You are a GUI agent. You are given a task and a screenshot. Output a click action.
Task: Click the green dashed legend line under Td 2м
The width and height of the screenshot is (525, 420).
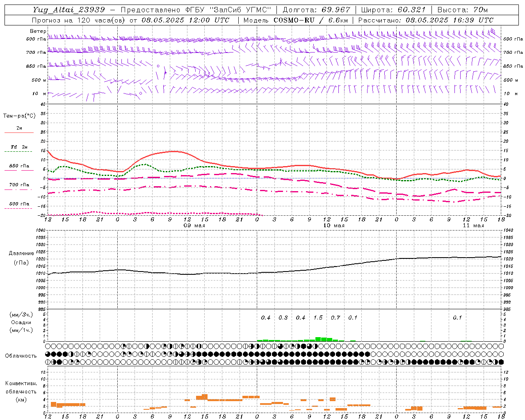pos(19,152)
